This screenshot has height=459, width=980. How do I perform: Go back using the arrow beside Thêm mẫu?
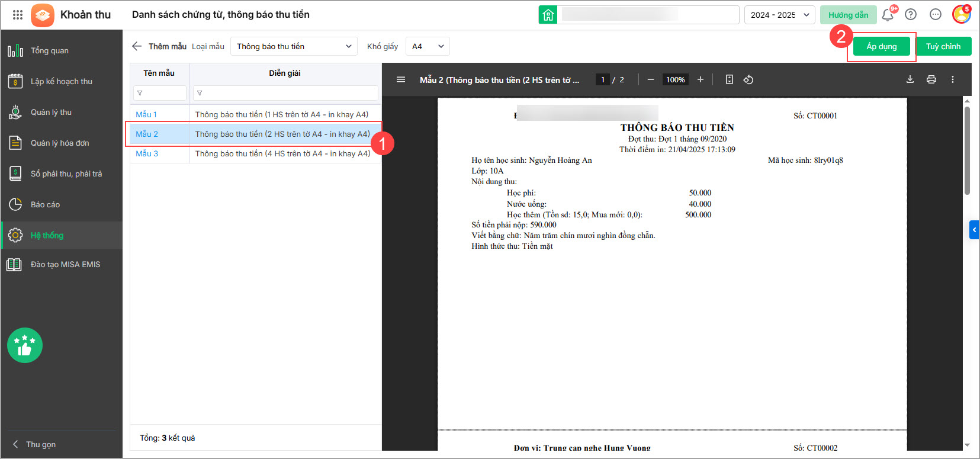(137, 46)
